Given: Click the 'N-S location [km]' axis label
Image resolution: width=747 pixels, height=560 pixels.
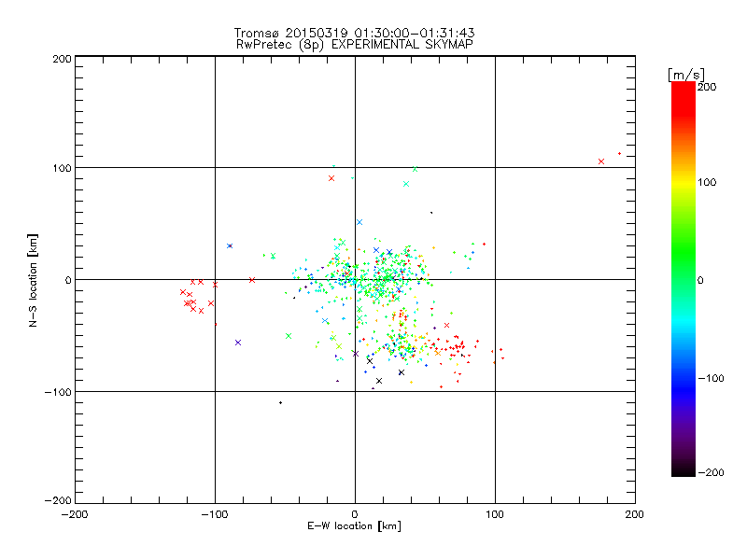Looking at the screenshot, I should point(33,280).
